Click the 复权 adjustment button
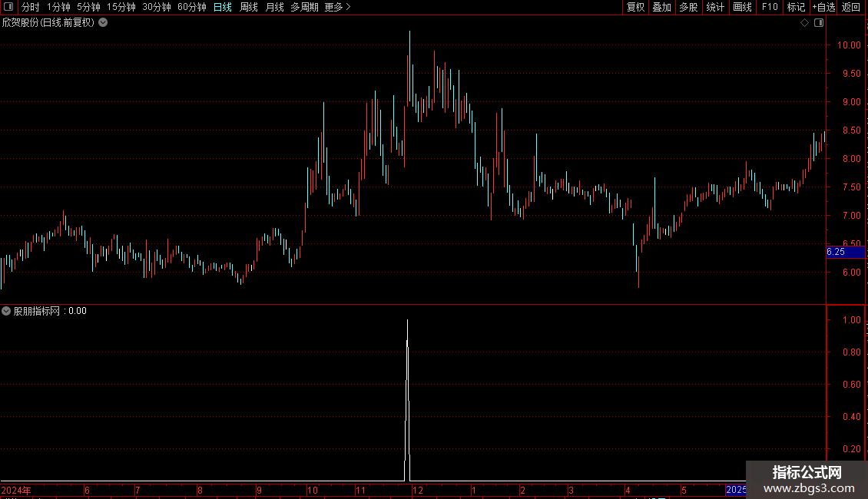The height and width of the screenshot is (499, 868). pyautogui.click(x=635, y=7)
